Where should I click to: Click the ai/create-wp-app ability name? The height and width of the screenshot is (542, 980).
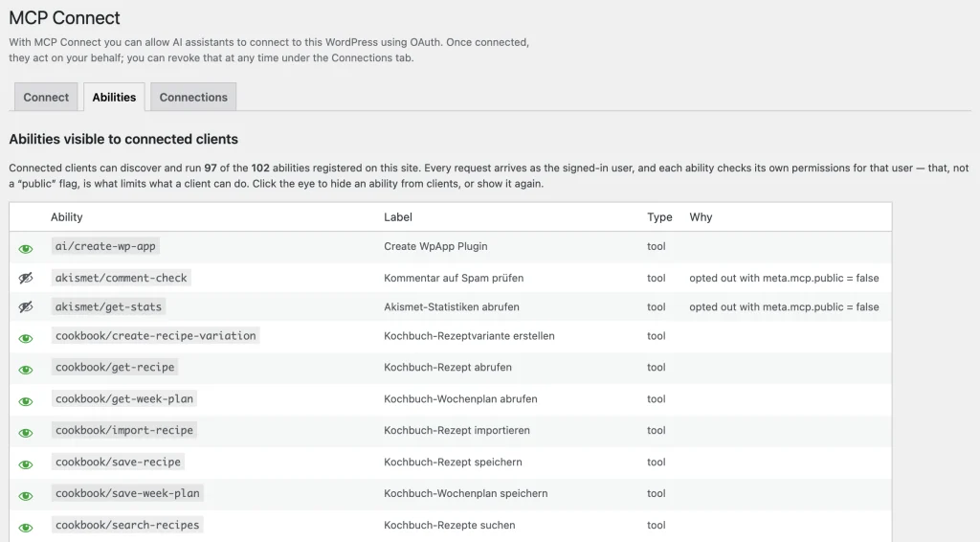click(105, 246)
